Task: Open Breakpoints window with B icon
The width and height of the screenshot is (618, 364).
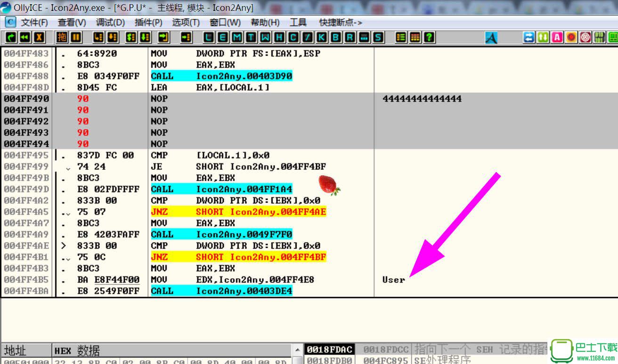Action: coord(336,37)
